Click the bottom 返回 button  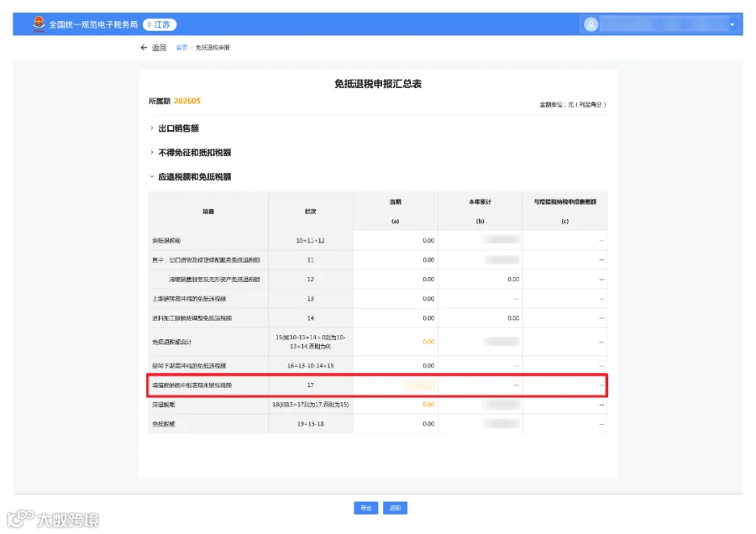pos(395,508)
